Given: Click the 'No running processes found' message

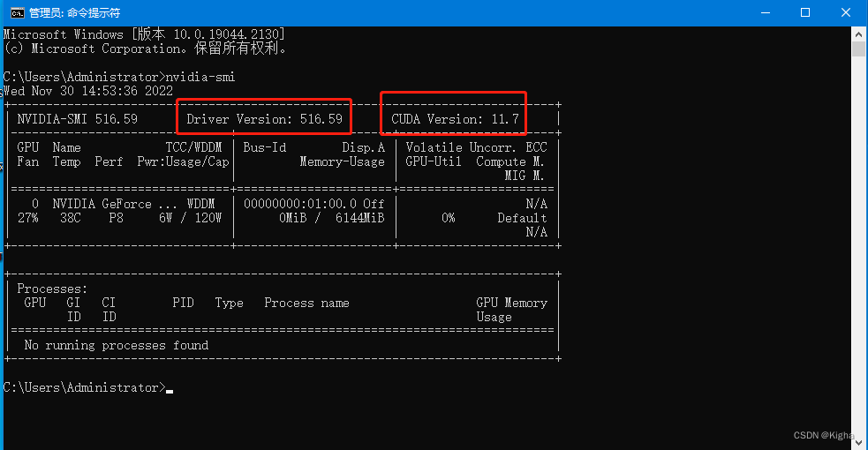Looking at the screenshot, I should click(x=117, y=345).
